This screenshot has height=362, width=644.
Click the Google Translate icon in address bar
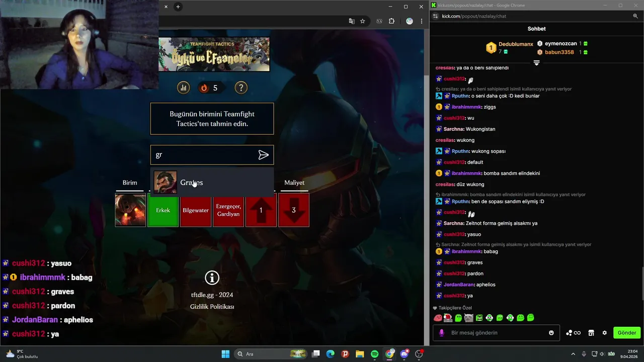tap(352, 21)
